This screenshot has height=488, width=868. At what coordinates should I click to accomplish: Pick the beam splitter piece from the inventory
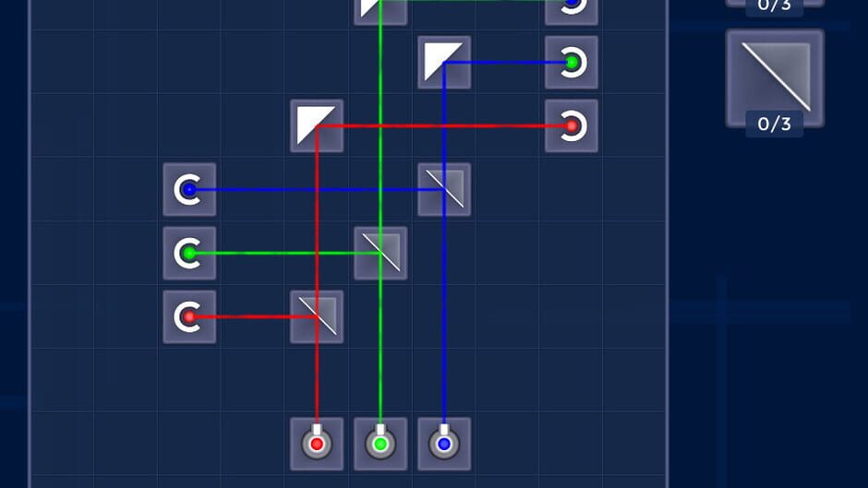pyautogui.click(x=775, y=77)
